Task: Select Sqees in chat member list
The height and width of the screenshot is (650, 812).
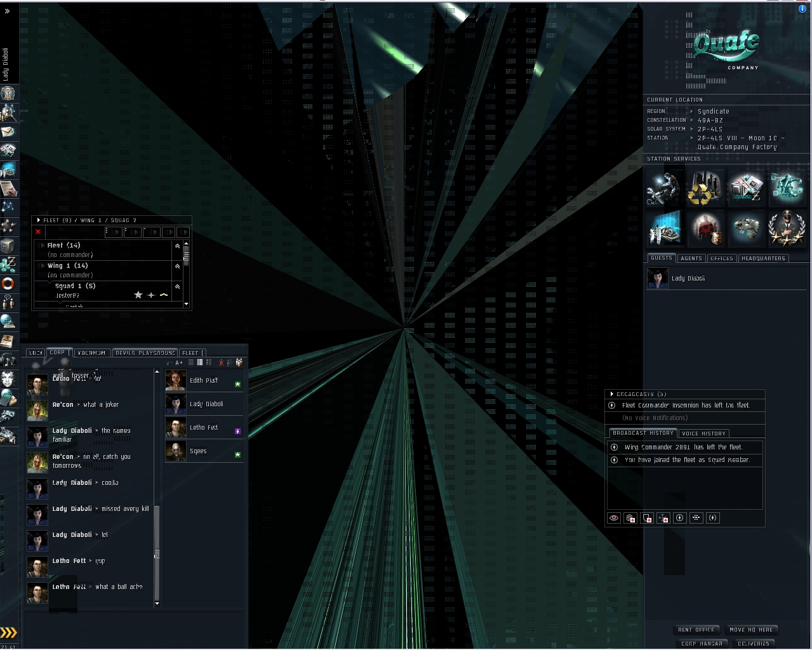Action: click(x=204, y=451)
